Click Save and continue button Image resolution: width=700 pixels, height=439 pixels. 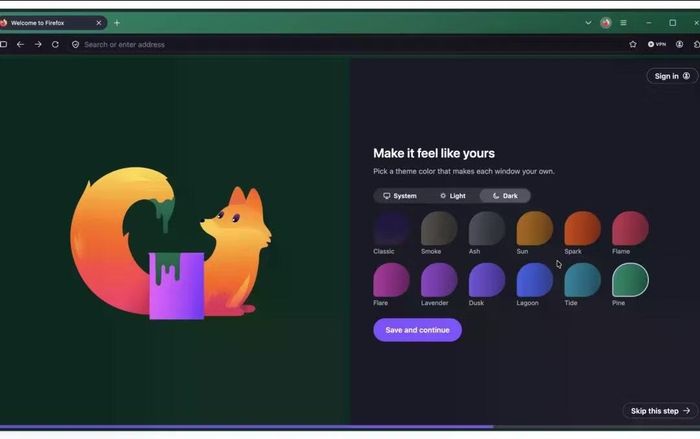[x=417, y=330]
